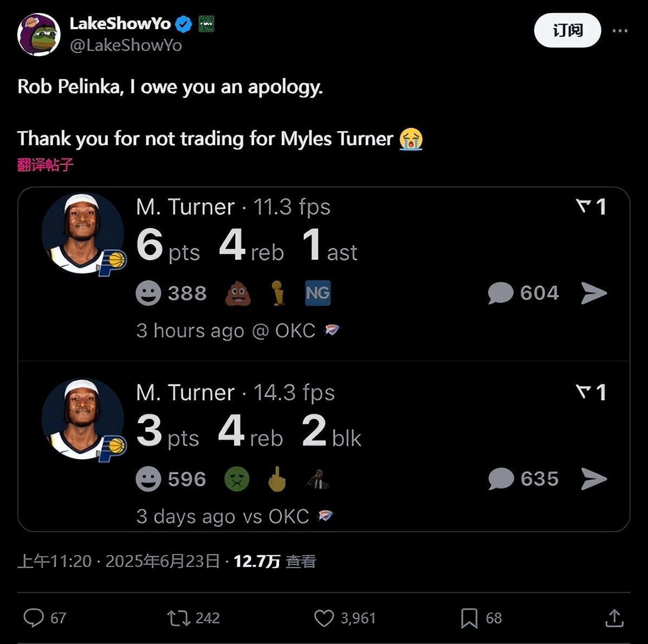Open the three-dot more options menu
The height and width of the screenshot is (644, 648).
tap(620, 30)
